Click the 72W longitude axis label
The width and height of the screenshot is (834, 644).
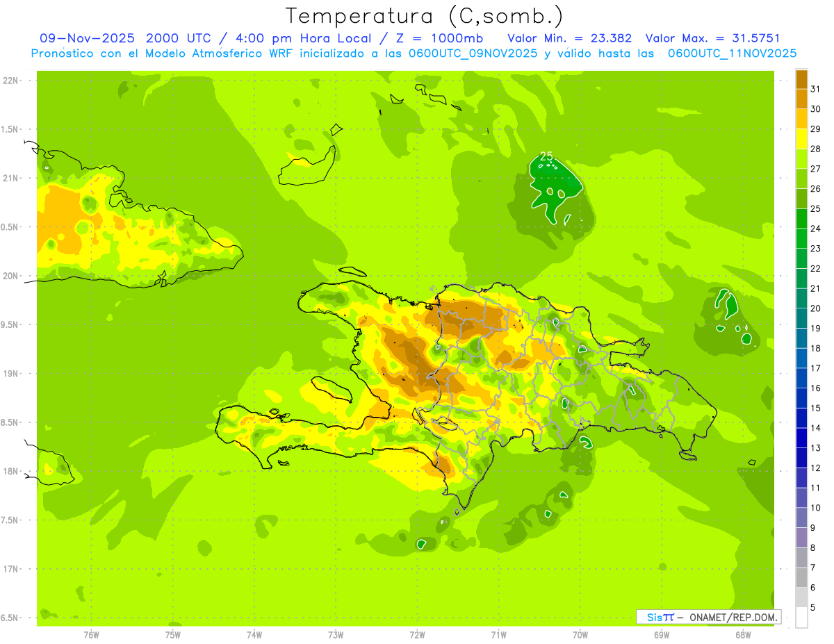(417, 635)
